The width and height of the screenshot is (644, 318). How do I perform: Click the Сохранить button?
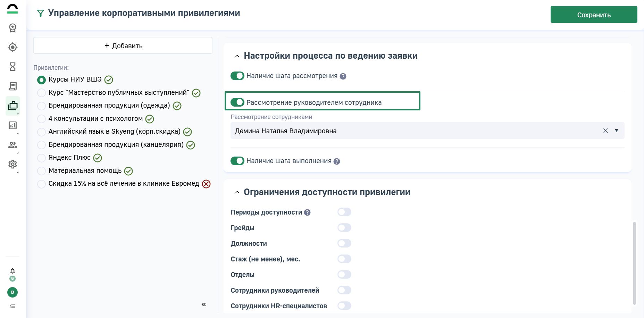coord(594,15)
